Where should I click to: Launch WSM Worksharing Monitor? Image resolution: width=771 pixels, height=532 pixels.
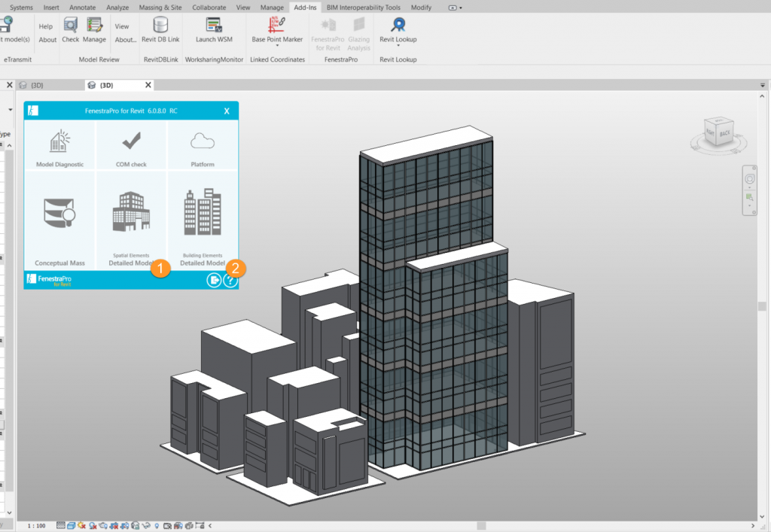pos(214,29)
